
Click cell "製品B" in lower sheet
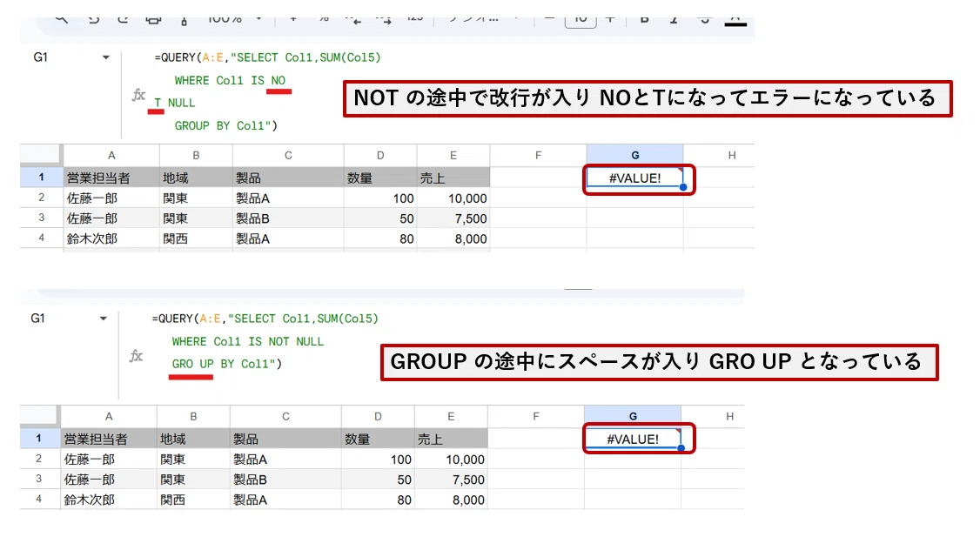point(285,480)
